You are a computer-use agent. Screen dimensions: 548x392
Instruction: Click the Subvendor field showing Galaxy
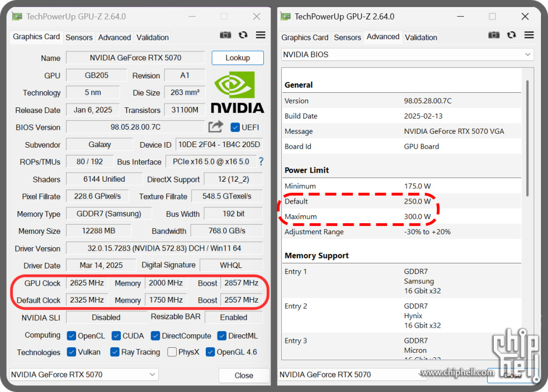[100, 144]
